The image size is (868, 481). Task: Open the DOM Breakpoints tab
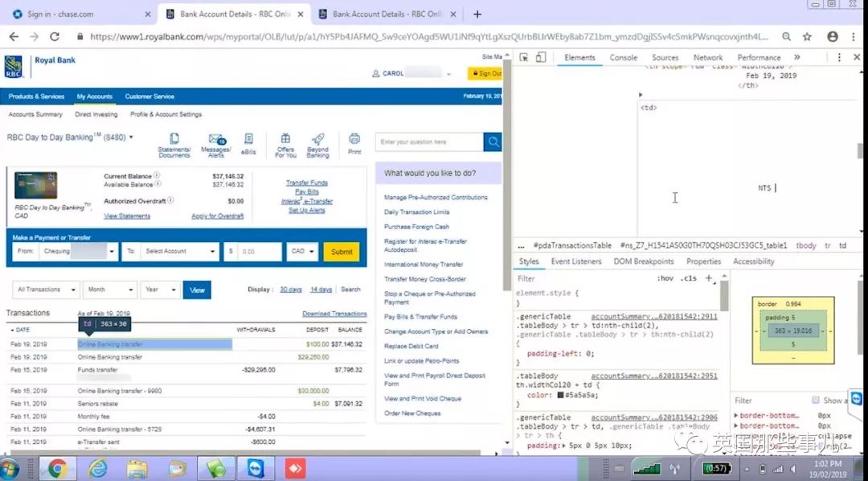[x=644, y=261]
